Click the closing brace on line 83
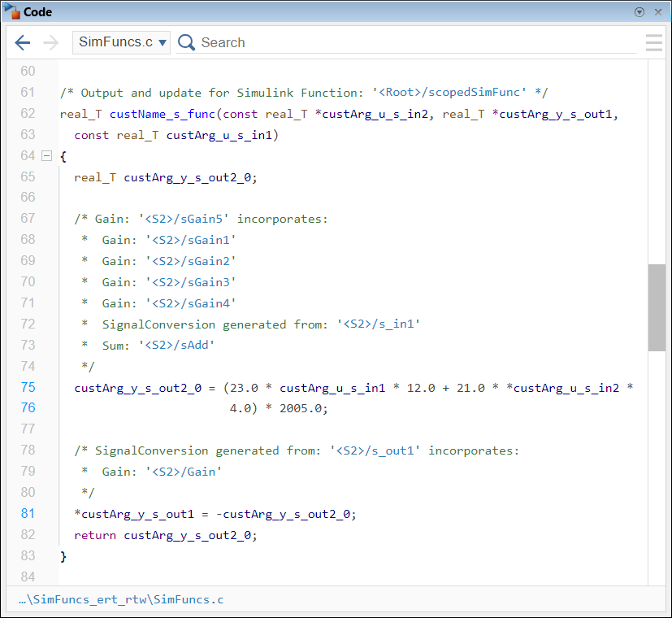The height and width of the screenshot is (618, 672). pyautogui.click(x=63, y=555)
